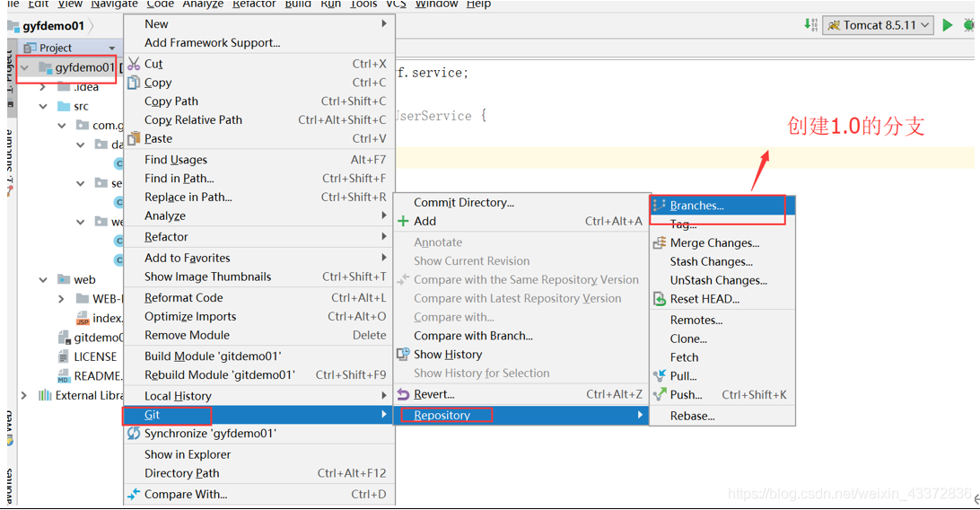Click the green plus Add icon
980x510 pixels.
[x=403, y=221]
